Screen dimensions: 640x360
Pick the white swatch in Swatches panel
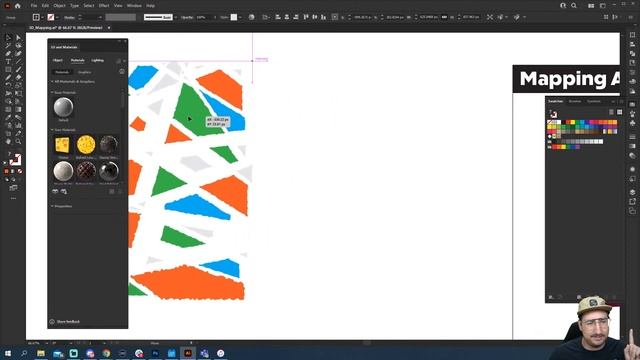coord(559,122)
